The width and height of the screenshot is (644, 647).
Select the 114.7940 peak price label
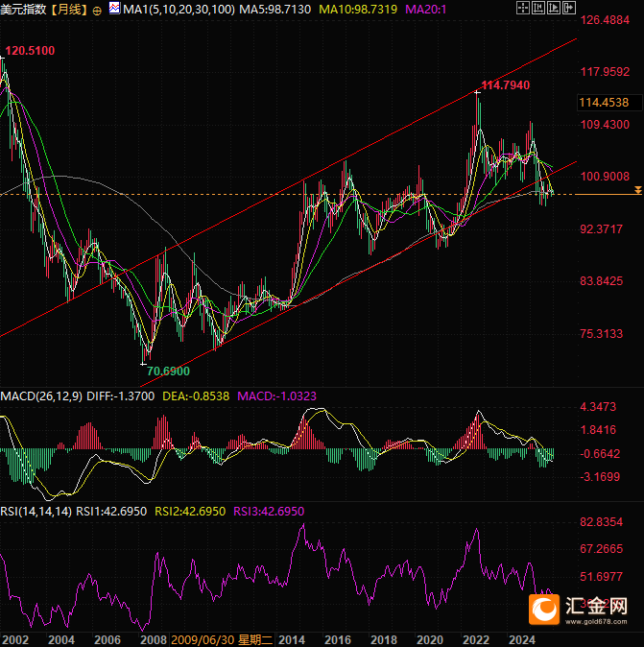coord(505,85)
